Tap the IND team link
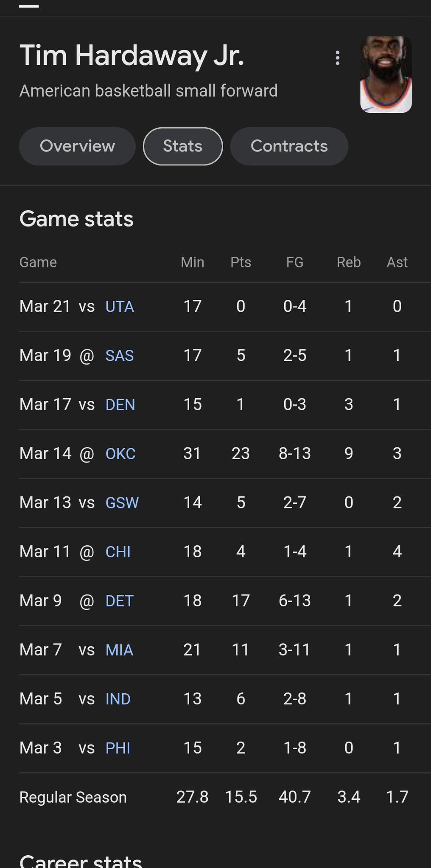The image size is (431, 868). pyautogui.click(x=118, y=699)
